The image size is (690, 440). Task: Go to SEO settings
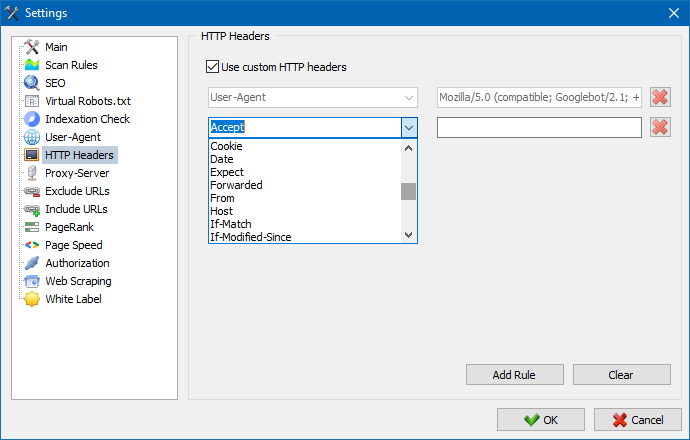(x=55, y=83)
